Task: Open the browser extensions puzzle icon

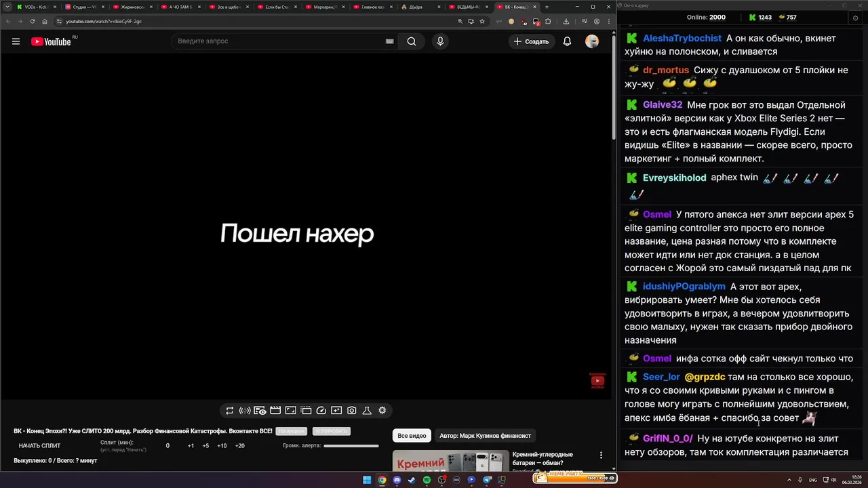Action: (548, 21)
